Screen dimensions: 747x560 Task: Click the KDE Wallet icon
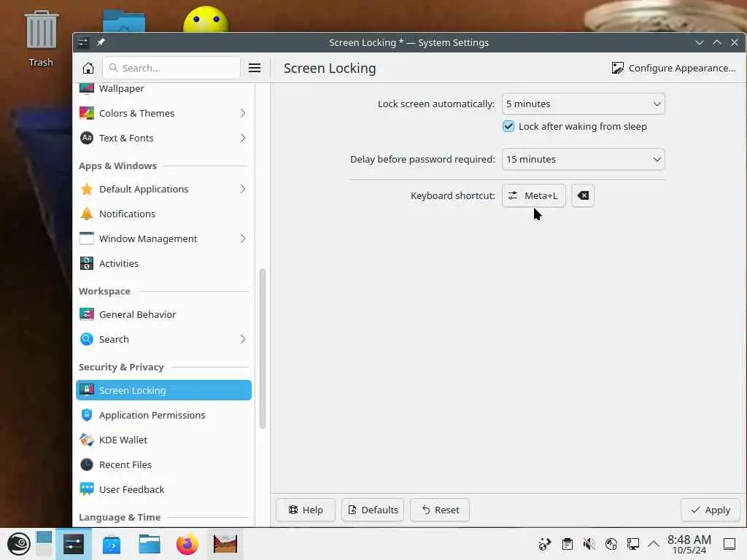coord(87,440)
